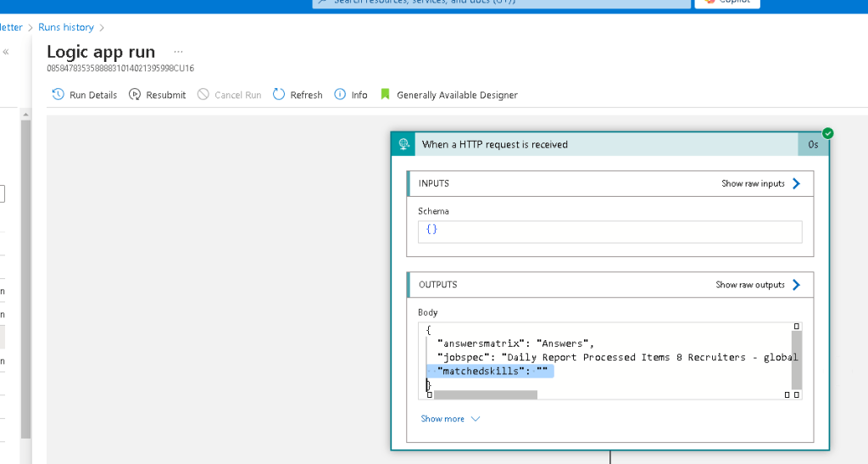Click the green bookmark designer icon

click(x=386, y=94)
